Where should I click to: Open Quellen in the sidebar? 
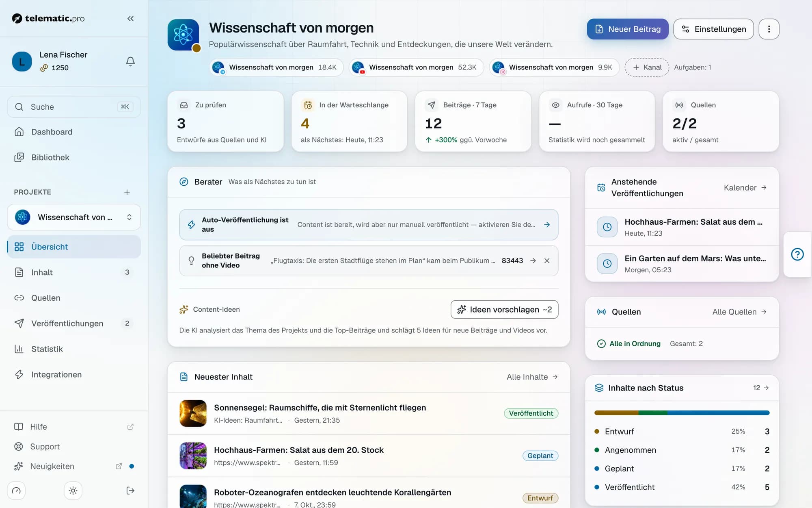pyautogui.click(x=74, y=298)
